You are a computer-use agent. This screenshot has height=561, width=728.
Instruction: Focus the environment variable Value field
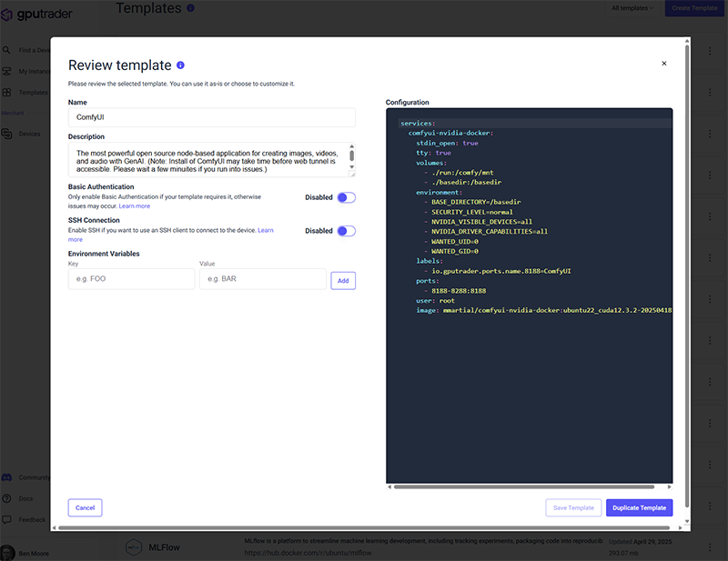coord(263,279)
